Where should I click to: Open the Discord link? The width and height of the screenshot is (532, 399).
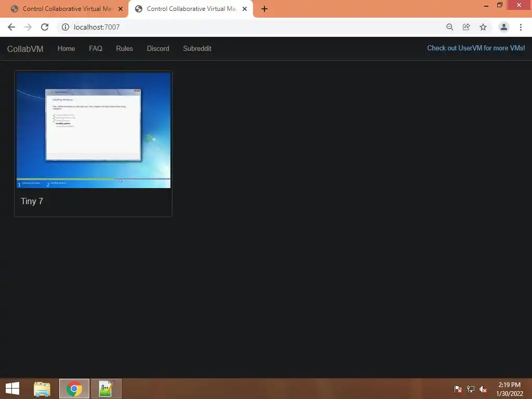click(x=158, y=48)
